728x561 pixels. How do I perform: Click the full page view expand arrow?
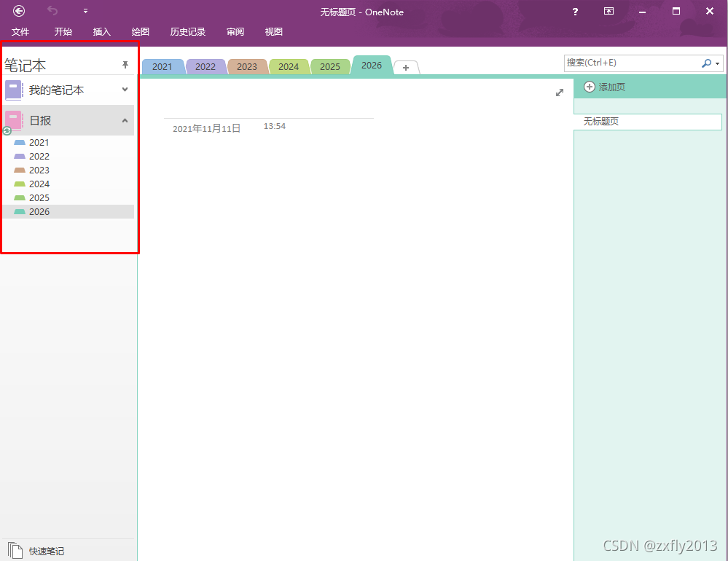[560, 93]
